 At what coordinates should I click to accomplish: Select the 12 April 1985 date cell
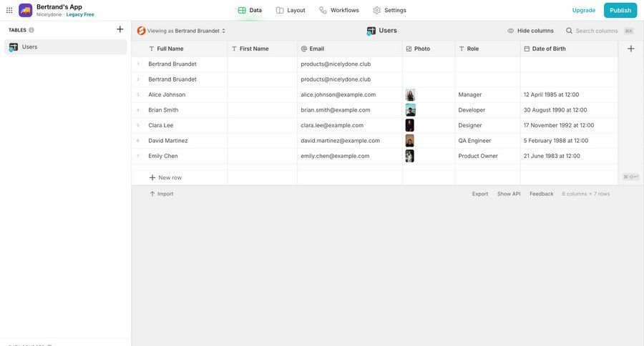pos(570,95)
